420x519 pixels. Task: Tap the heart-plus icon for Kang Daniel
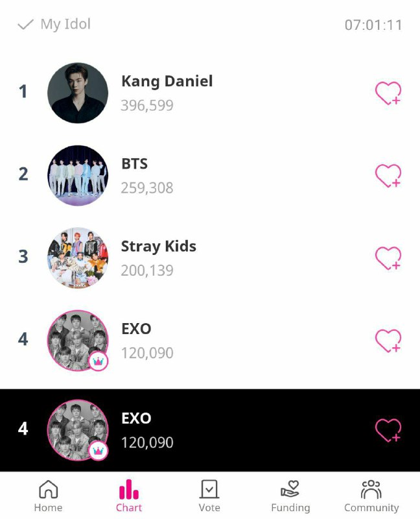[388, 93]
